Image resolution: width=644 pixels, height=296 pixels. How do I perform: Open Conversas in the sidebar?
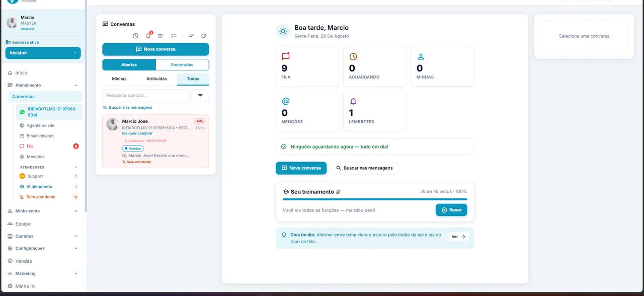(45, 97)
